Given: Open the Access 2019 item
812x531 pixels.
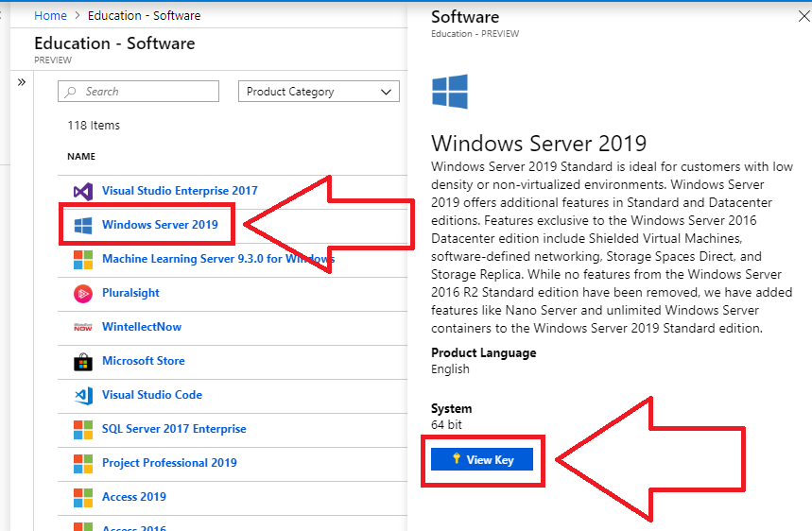Looking at the screenshot, I should [134, 497].
